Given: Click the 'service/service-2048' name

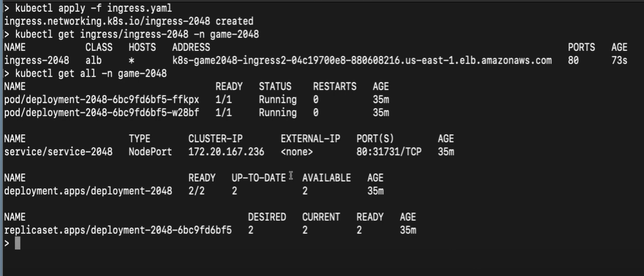Looking at the screenshot, I should coord(58,152).
